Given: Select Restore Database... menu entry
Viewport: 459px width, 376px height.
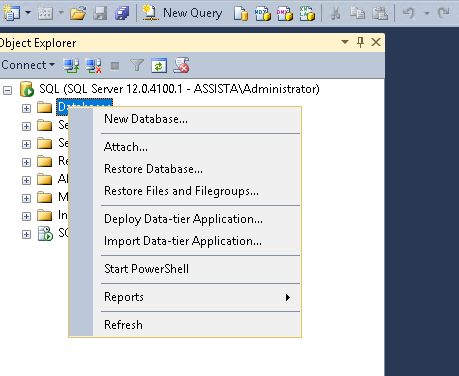Looking at the screenshot, I should pyautogui.click(x=197, y=169).
